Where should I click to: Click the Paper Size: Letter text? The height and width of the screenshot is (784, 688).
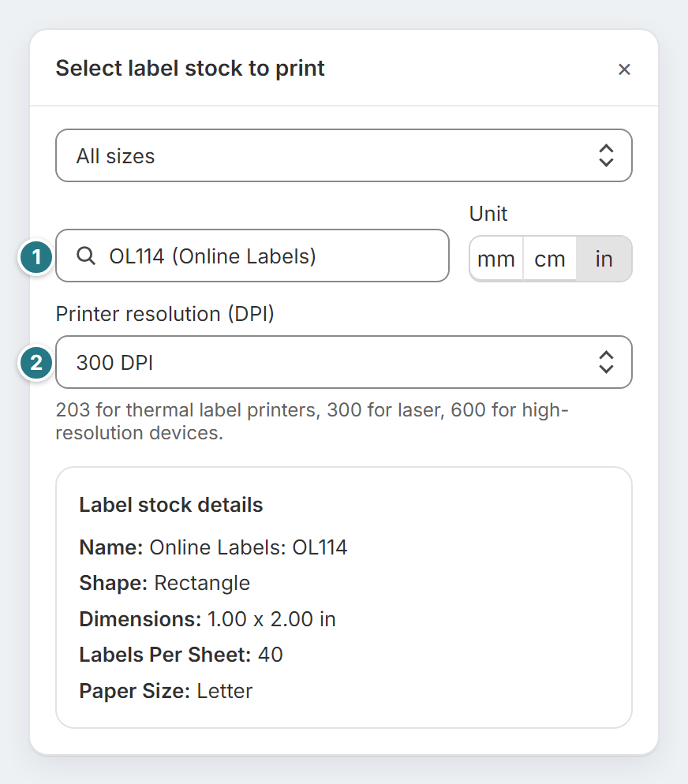(x=166, y=691)
